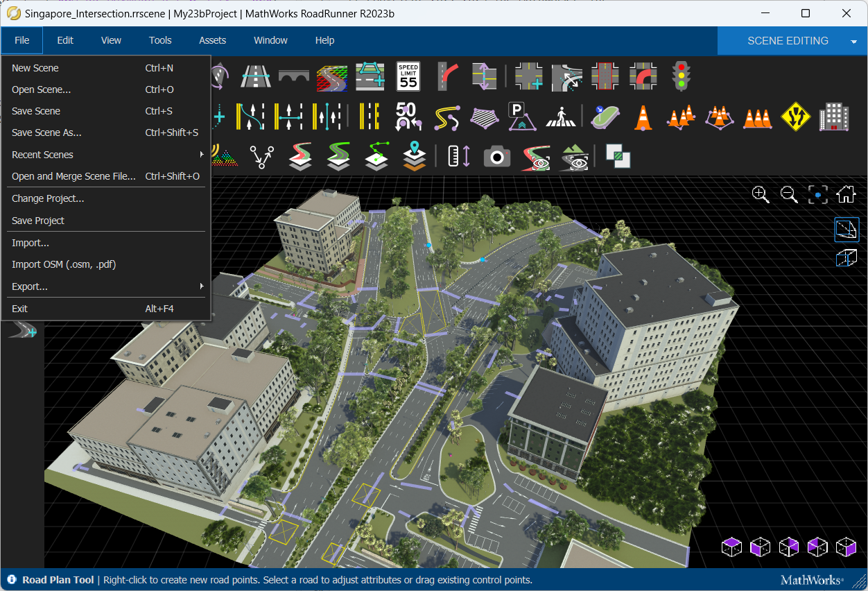Switch to perspective camera view toggle
Viewport: 868px width, 591px height.
847,230
